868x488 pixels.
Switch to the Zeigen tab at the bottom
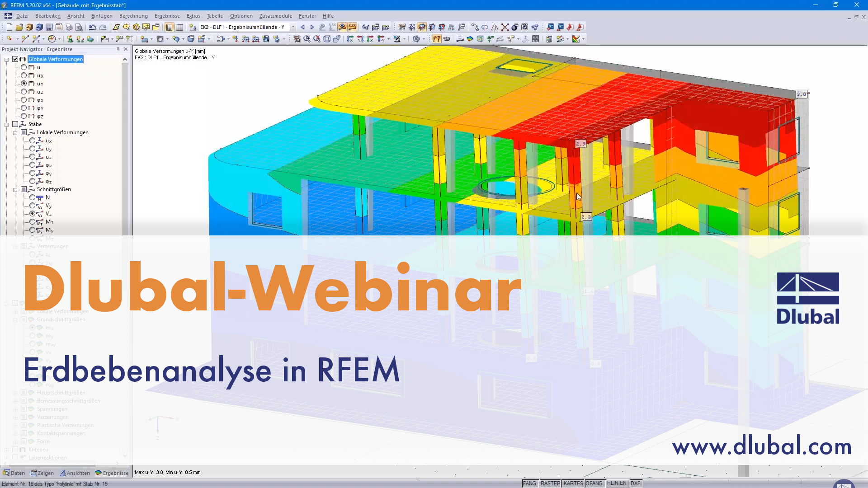tap(42, 473)
